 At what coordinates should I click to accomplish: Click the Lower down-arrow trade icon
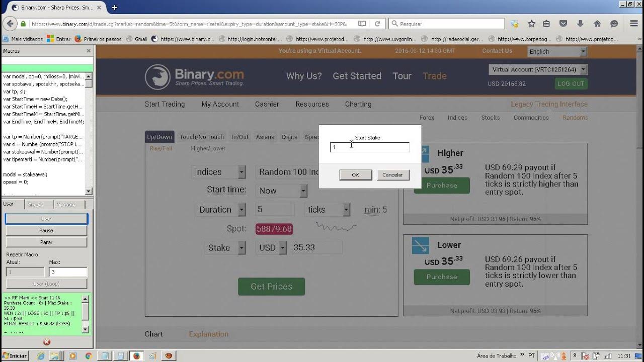[420, 245]
